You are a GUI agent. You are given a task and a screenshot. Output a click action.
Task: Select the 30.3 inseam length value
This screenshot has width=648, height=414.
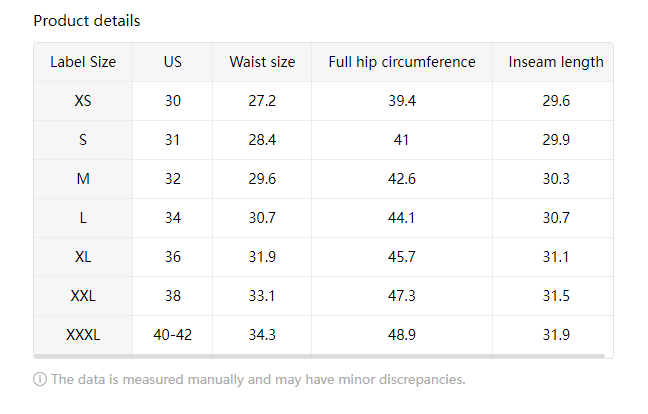(555, 179)
